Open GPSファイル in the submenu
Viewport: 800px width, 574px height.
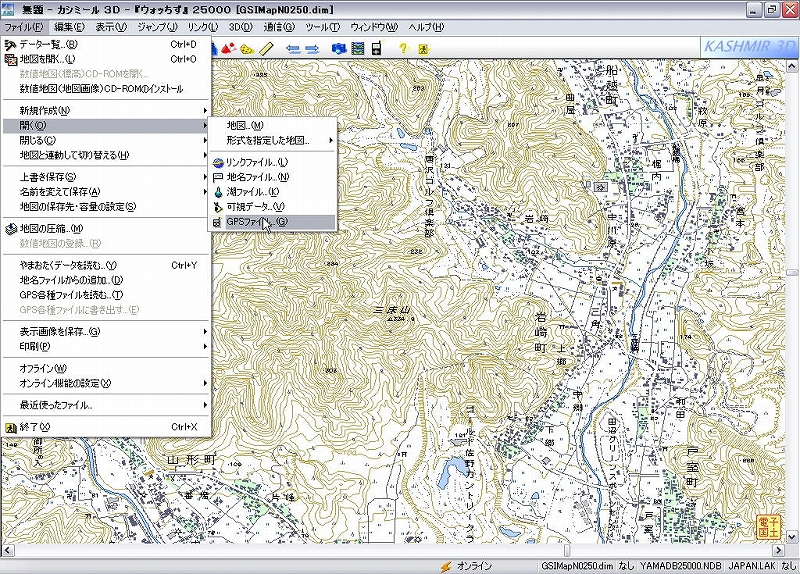tap(272, 222)
